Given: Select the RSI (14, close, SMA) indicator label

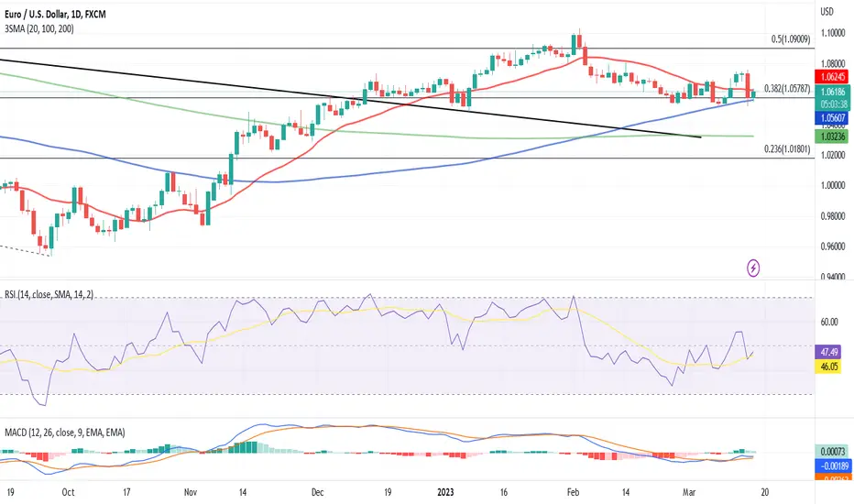Looking at the screenshot, I should point(49,294).
